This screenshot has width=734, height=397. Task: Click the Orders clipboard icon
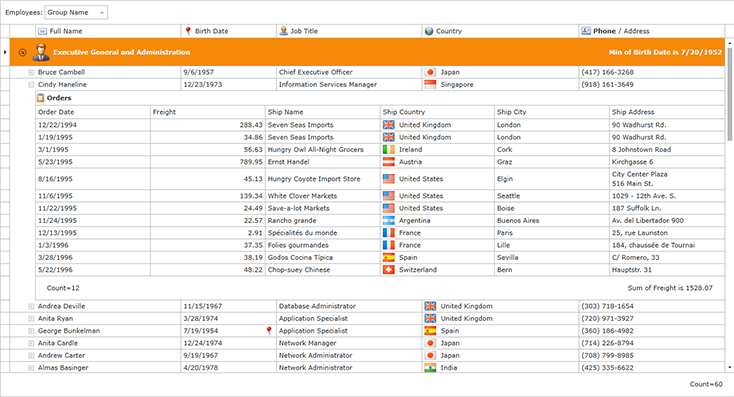click(x=41, y=98)
